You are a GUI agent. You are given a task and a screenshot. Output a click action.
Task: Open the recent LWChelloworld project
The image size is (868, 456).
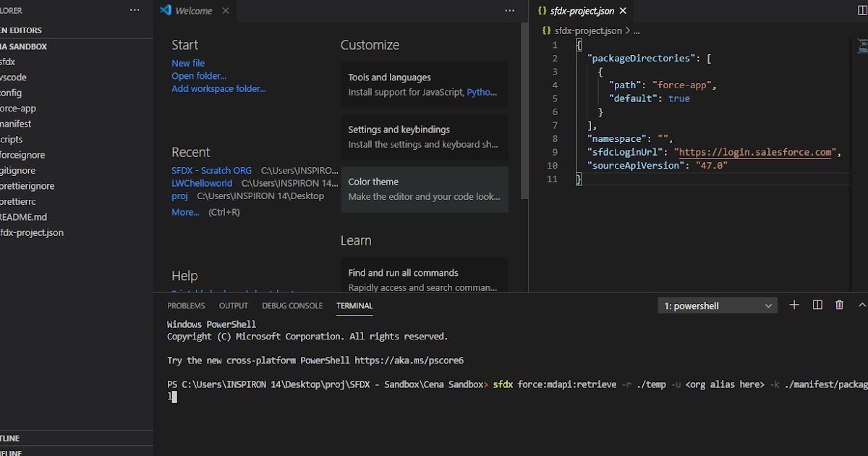pyautogui.click(x=202, y=183)
